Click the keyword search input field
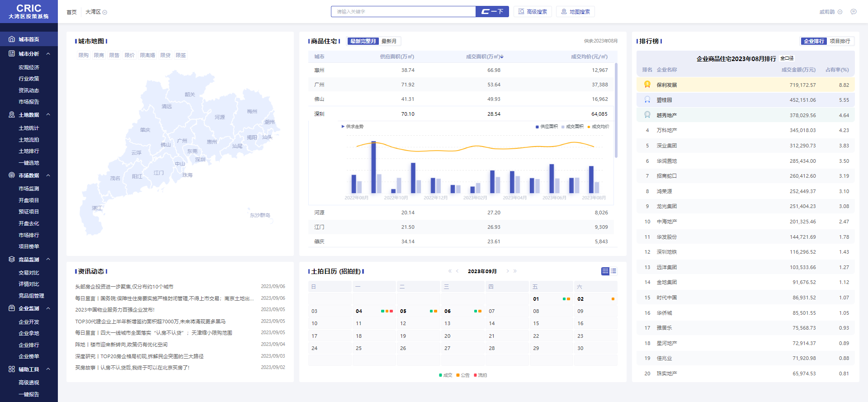 [403, 12]
